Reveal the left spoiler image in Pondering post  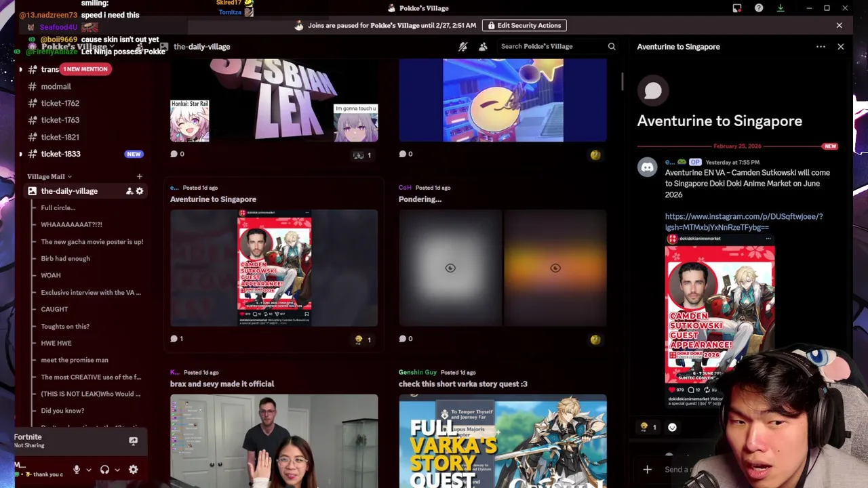pos(450,268)
